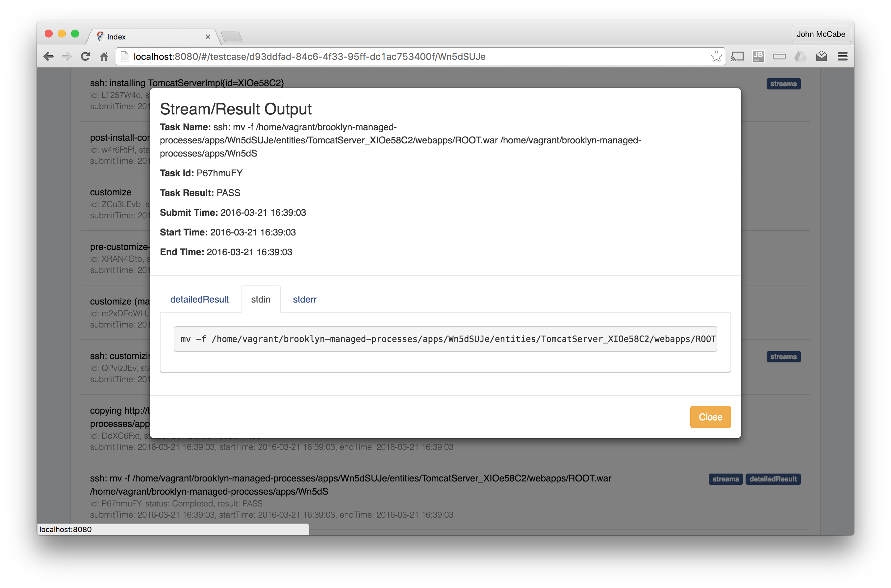Click streams badge for ssh: mv -f row

(x=726, y=479)
